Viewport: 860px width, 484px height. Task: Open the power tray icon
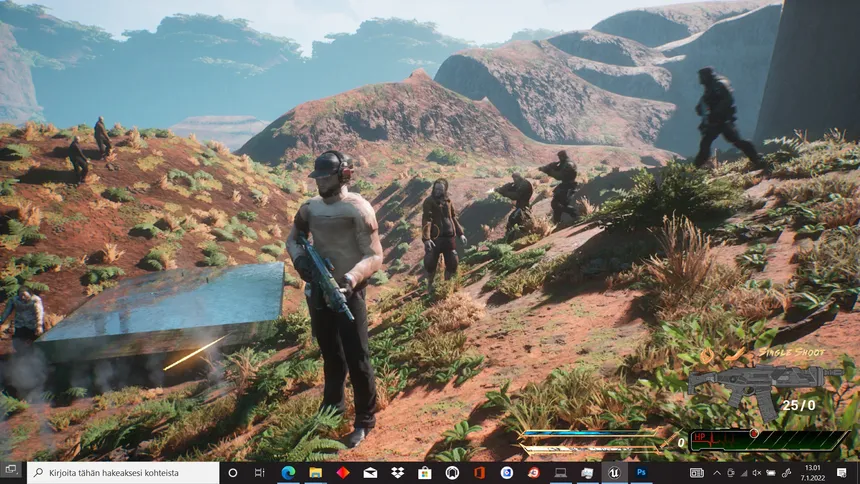(771, 473)
